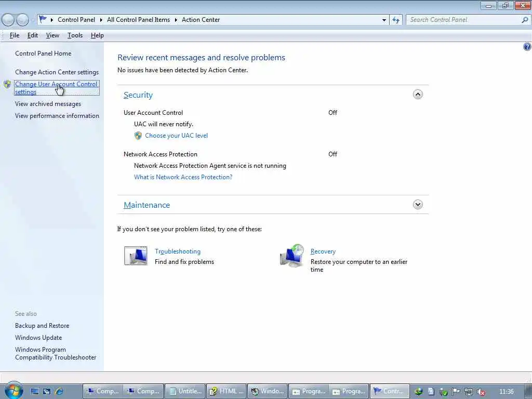Open the Troubleshooting link
This screenshot has width=532, height=399.
coord(178,251)
